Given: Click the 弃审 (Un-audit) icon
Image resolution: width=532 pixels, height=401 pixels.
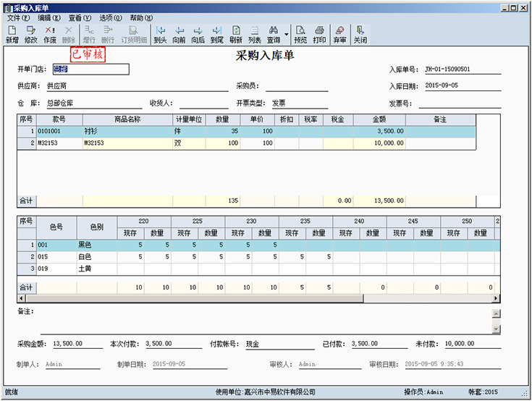Looking at the screenshot, I should pos(339,35).
